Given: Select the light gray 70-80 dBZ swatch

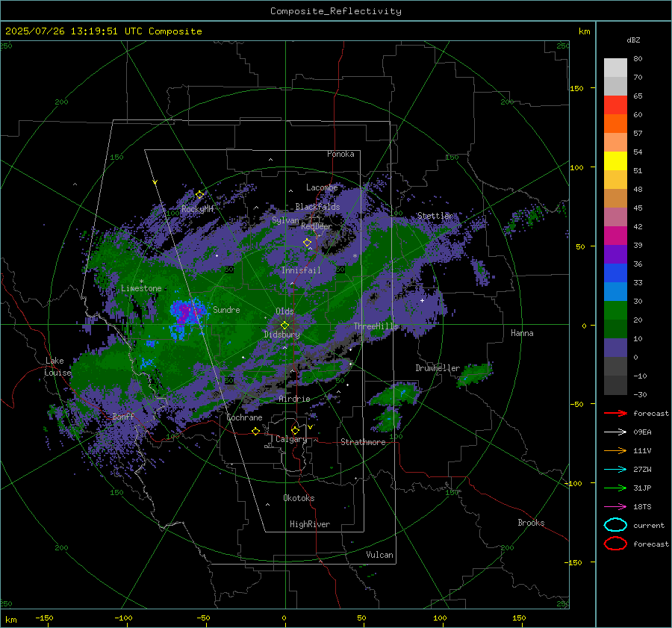Looking at the screenshot, I should (615, 68).
